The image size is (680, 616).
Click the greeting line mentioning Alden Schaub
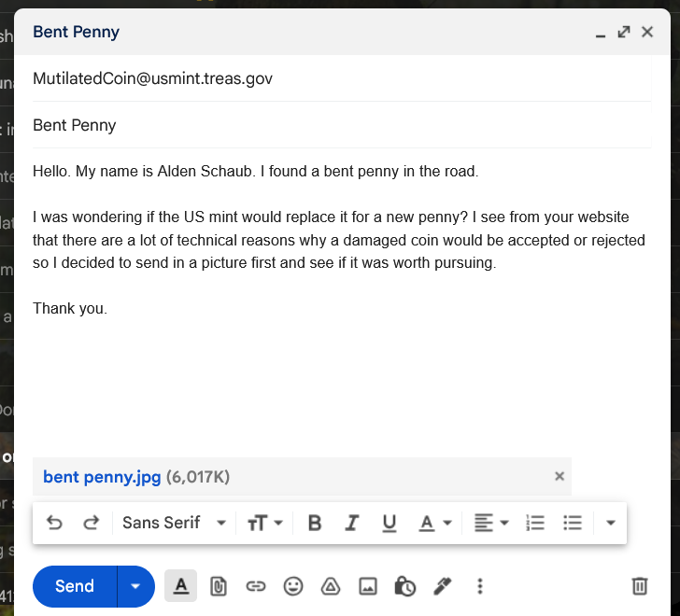coord(255,171)
